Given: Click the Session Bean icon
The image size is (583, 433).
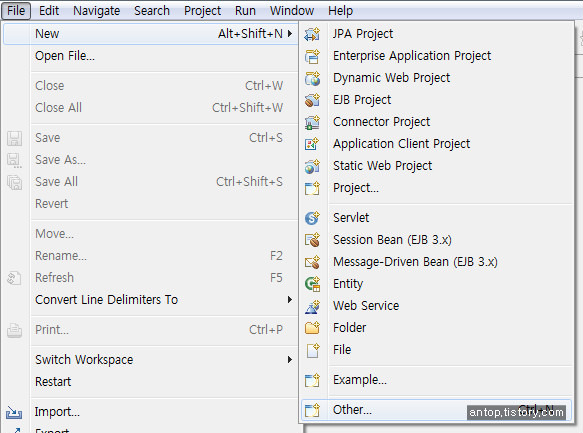Looking at the screenshot, I should coord(312,240).
